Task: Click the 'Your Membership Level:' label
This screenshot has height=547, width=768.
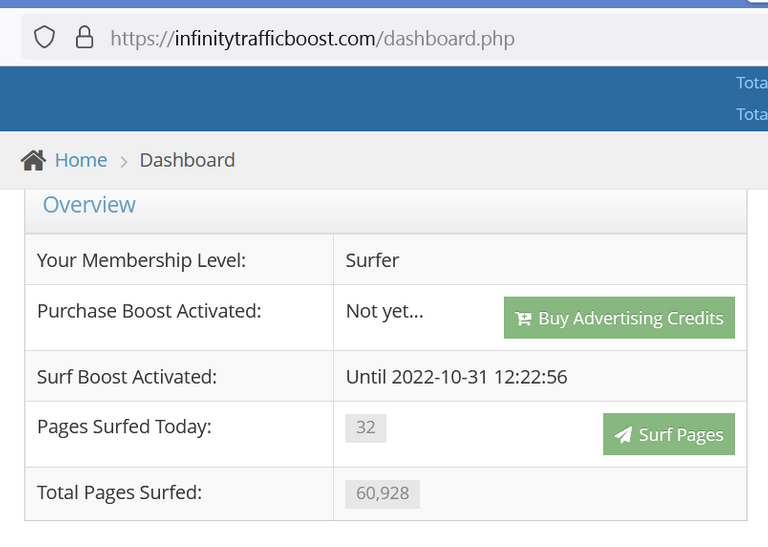Action: pos(142,261)
